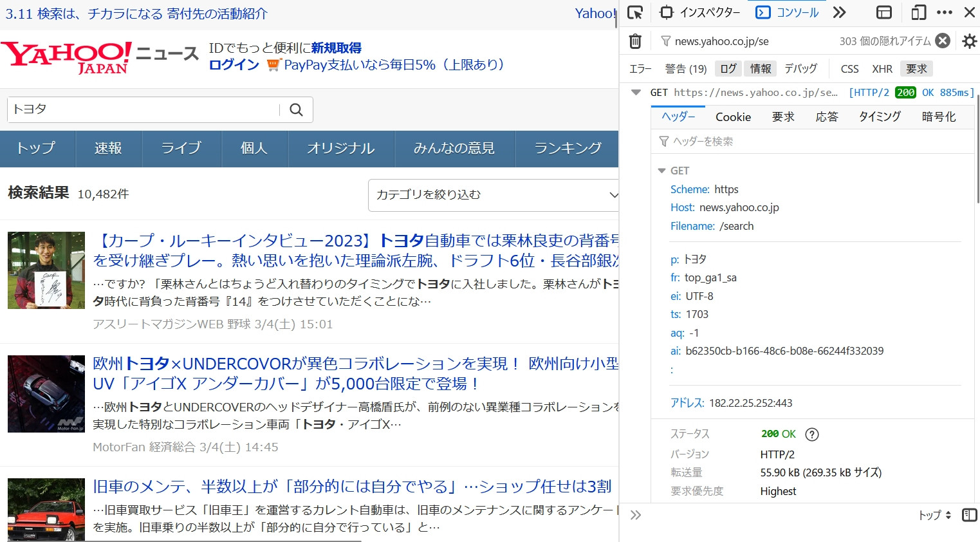Open the 3.11 検索は、チカラになる banner link
The height and width of the screenshot is (542, 980).
pyautogui.click(x=136, y=14)
